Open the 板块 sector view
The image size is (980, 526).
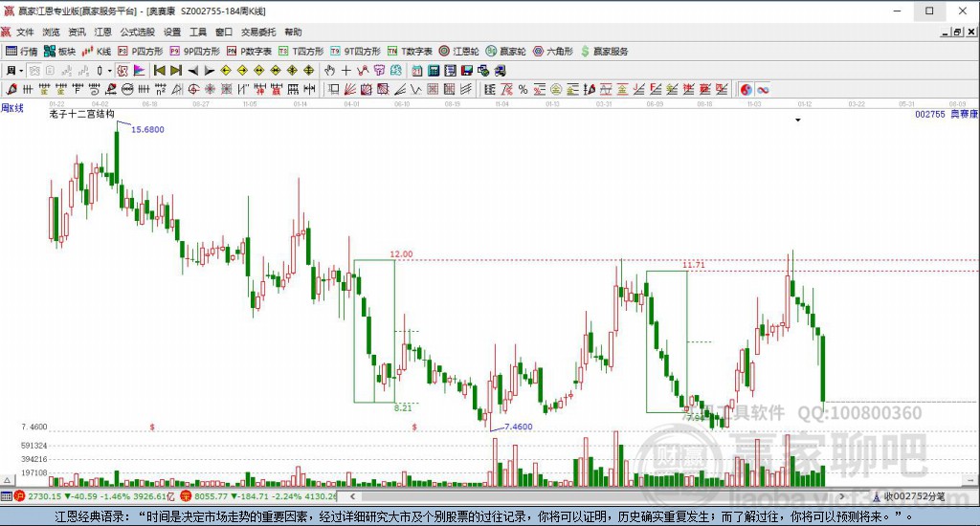(x=60, y=52)
